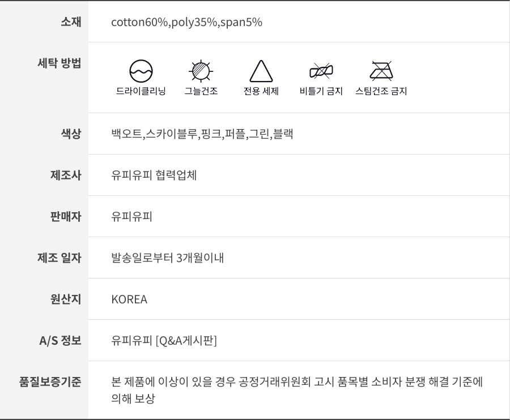Screen dimensions: 510x420
Task: Click the do-not-wring icon
Action: 321,71
